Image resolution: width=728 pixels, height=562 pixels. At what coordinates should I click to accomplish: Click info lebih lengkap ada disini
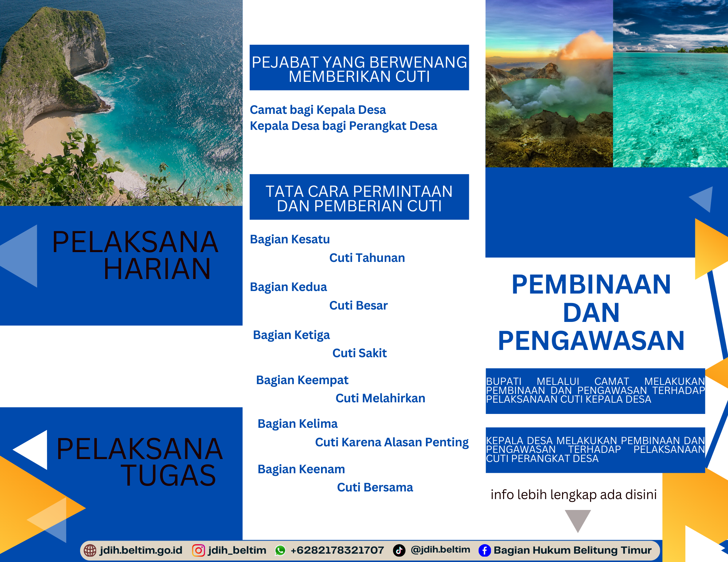pos(574,495)
